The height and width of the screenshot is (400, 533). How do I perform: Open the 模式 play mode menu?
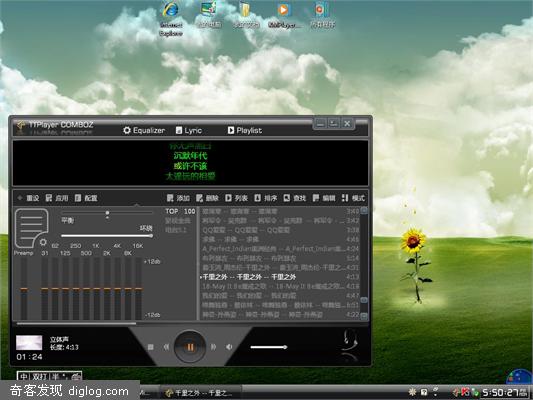[x=354, y=198]
